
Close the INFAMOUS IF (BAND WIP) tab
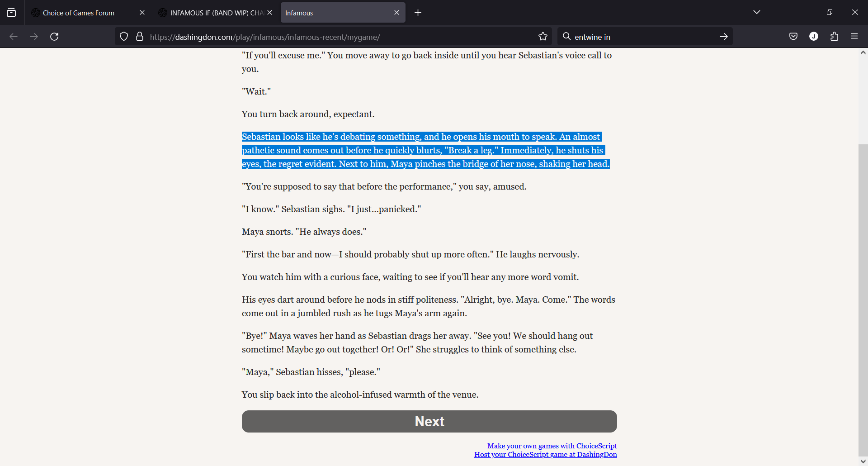click(270, 13)
